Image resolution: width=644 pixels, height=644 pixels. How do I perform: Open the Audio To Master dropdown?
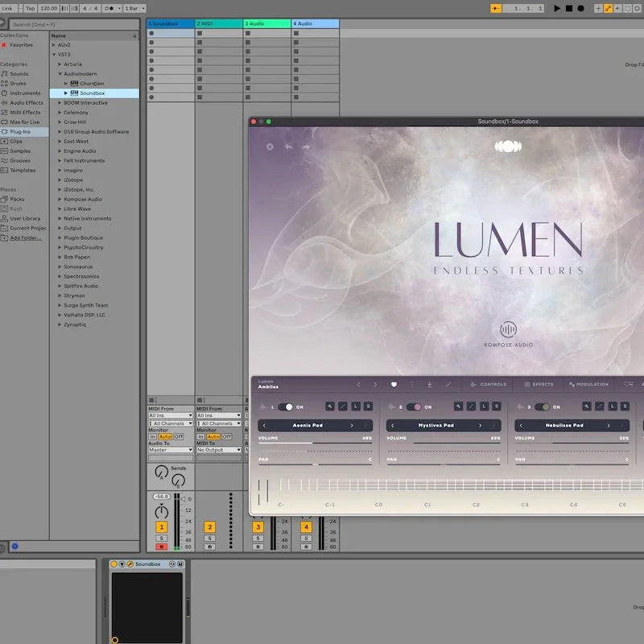171,450
